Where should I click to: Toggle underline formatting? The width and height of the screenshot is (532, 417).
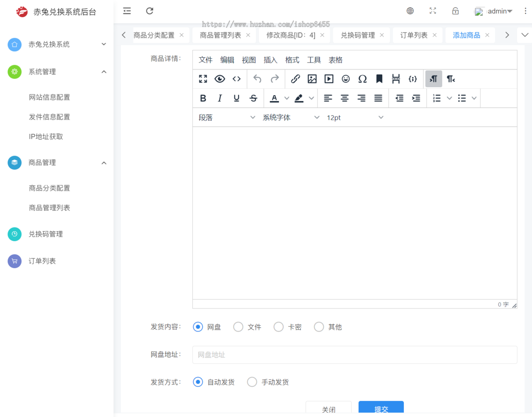237,98
